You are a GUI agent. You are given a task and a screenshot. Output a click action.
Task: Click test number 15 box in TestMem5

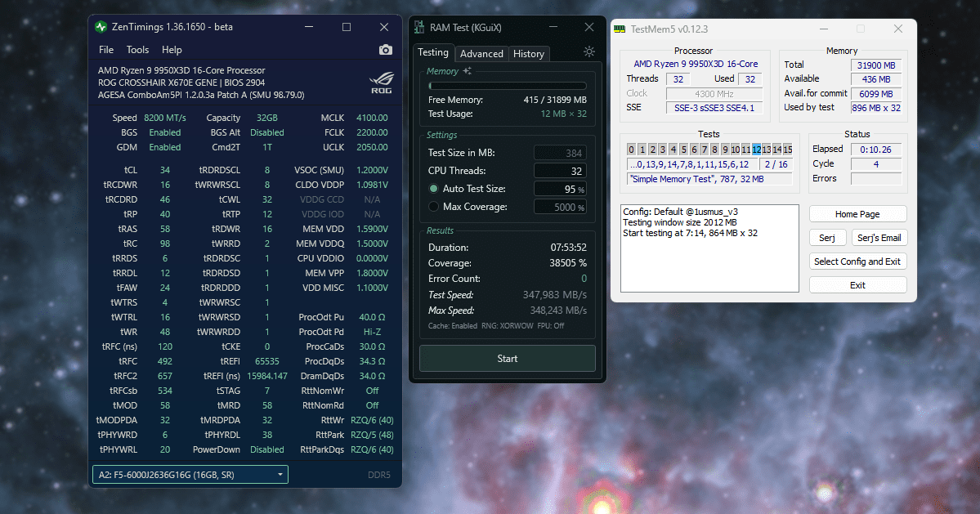787,150
